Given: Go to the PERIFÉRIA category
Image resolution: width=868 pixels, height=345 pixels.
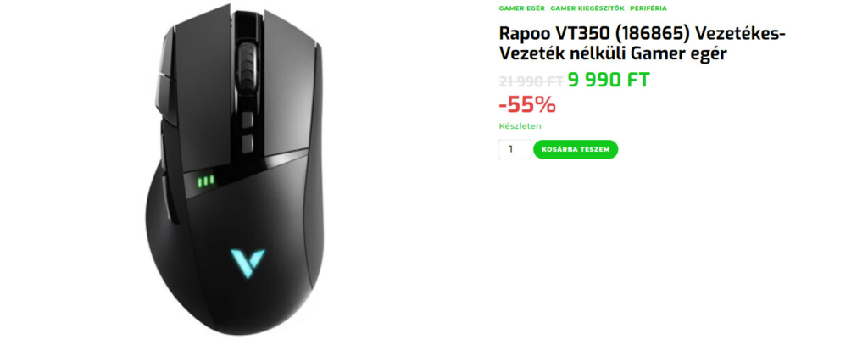Looking at the screenshot, I should click(x=648, y=8).
